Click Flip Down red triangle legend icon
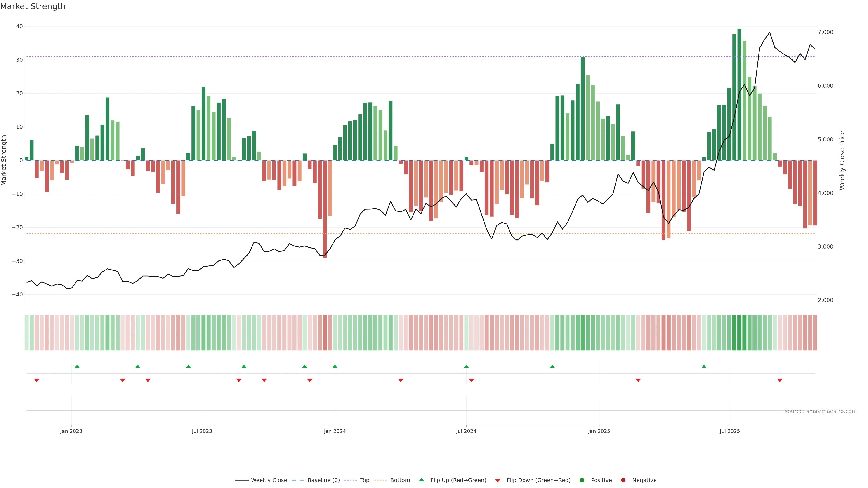 (498, 481)
